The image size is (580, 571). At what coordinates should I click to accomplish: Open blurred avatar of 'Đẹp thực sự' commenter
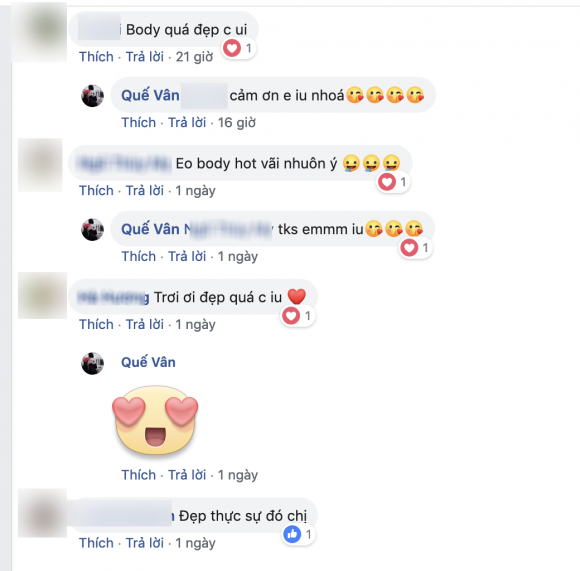[43, 513]
